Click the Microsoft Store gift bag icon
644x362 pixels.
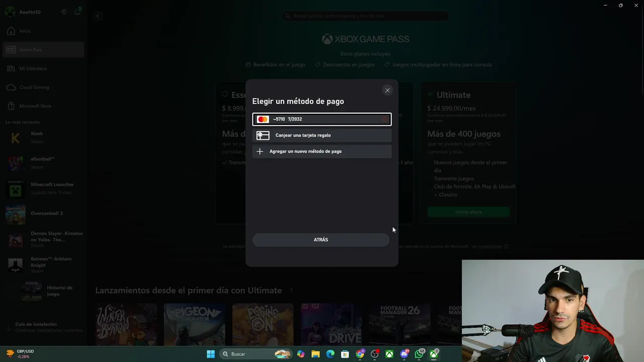11,106
